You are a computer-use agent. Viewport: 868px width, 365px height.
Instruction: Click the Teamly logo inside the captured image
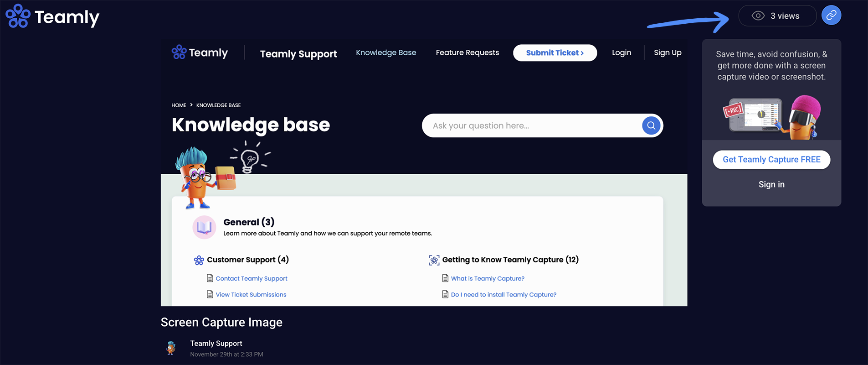point(200,52)
